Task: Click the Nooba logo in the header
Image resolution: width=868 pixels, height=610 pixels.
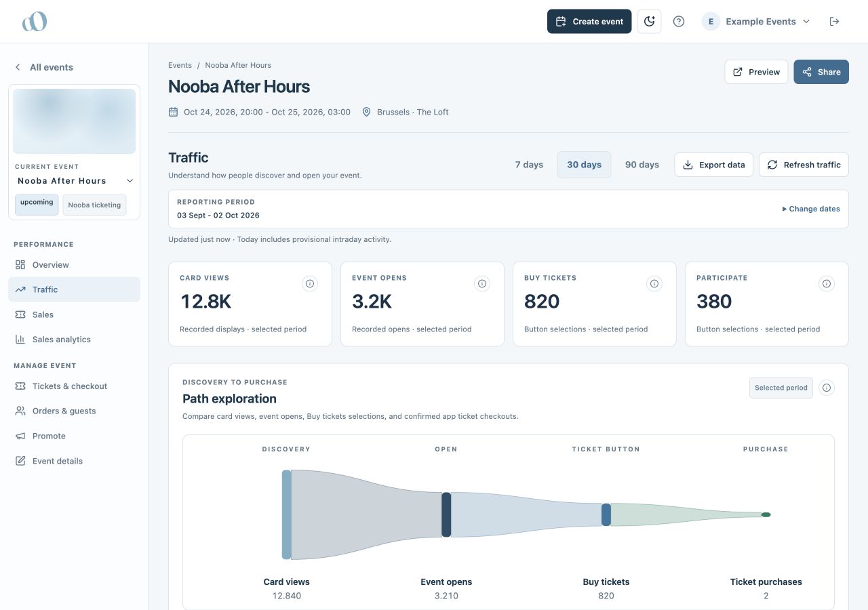Action: coord(34,21)
